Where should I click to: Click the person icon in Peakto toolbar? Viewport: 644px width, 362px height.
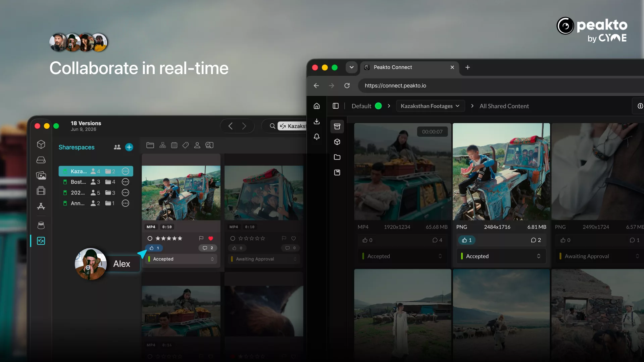pos(197,145)
